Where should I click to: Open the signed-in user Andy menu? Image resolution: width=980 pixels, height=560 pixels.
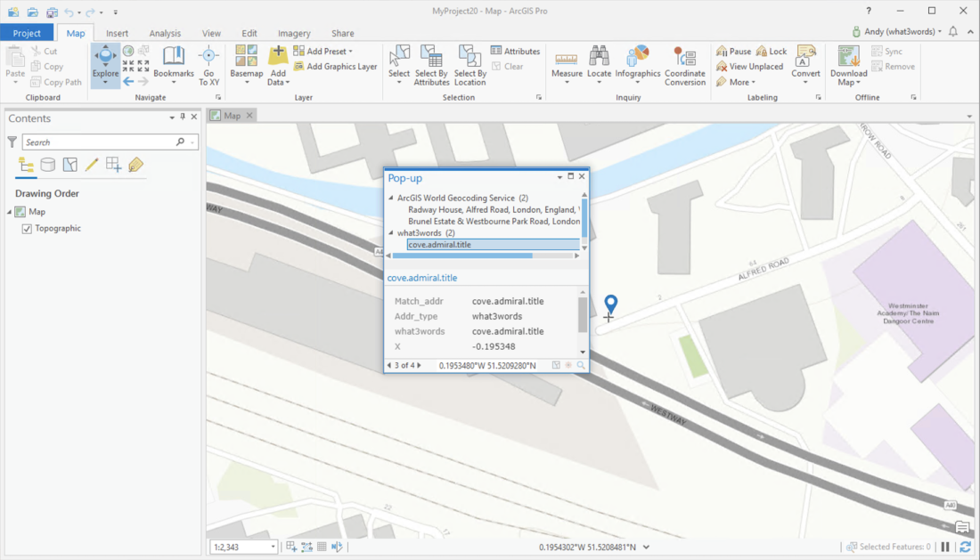[896, 31]
